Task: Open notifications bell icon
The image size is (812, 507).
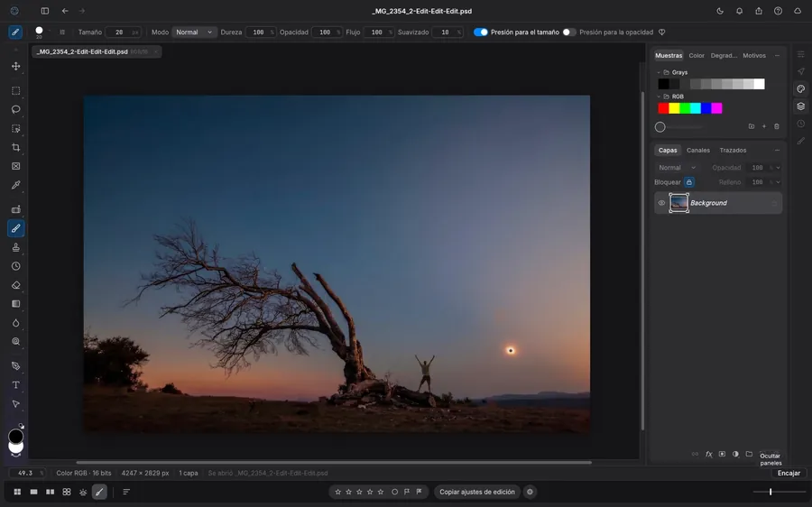Action: [740, 11]
